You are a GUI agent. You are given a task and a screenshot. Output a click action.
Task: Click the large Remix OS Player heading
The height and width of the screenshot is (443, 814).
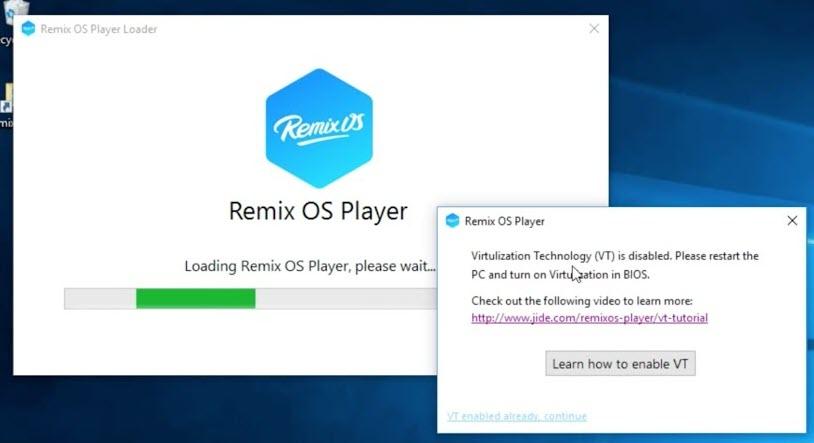tap(318, 212)
